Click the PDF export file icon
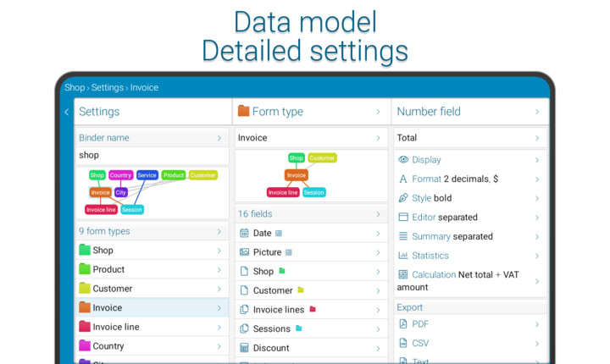Viewport: 610px width, 364px height. pos(403,324)
